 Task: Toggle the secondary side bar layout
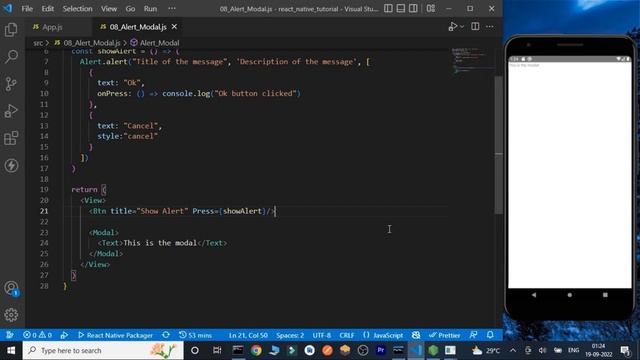[x=413, y=9]
